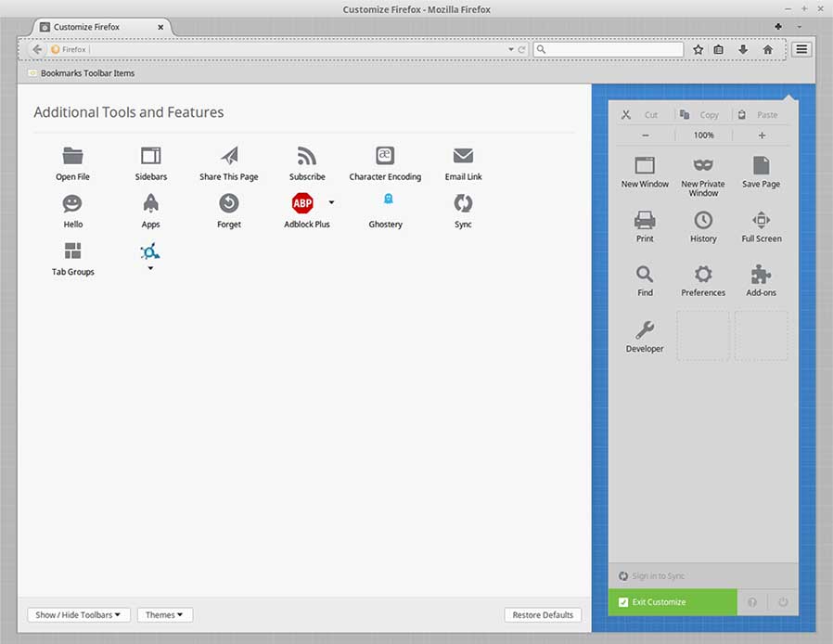
Task: Reset zoom via the 100% label
Action: 703,135
